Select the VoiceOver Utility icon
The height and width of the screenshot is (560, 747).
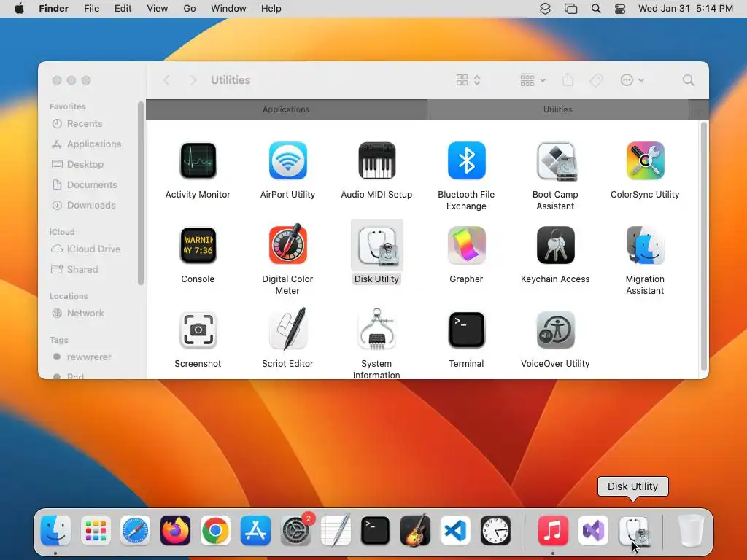pos(555,330)
